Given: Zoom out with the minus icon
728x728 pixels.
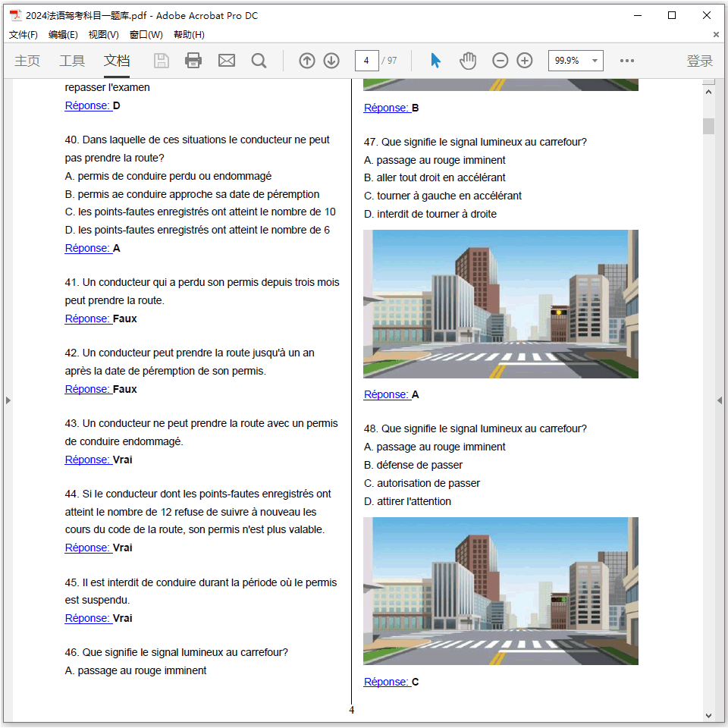Looking at the screenshot, I should click(500, 61).
